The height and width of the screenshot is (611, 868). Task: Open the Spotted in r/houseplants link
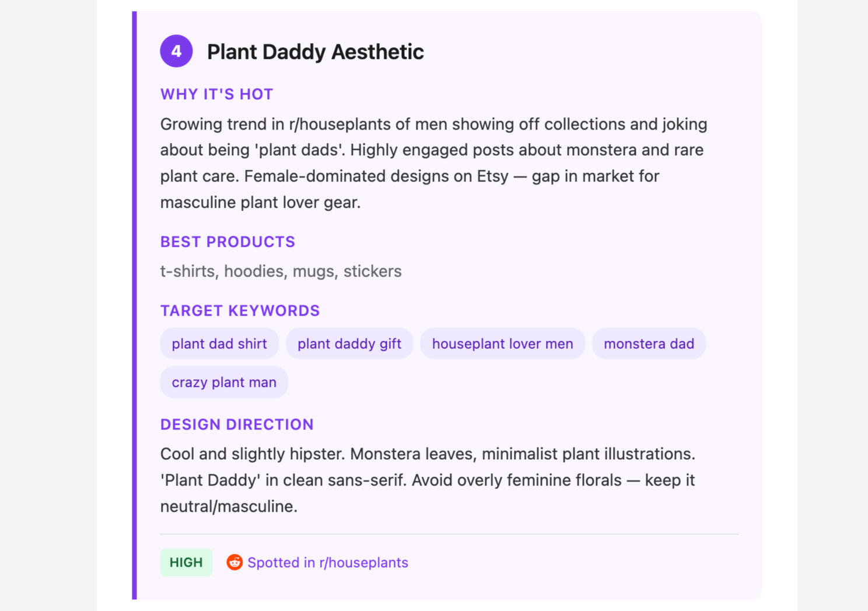(x=327, y=563)
